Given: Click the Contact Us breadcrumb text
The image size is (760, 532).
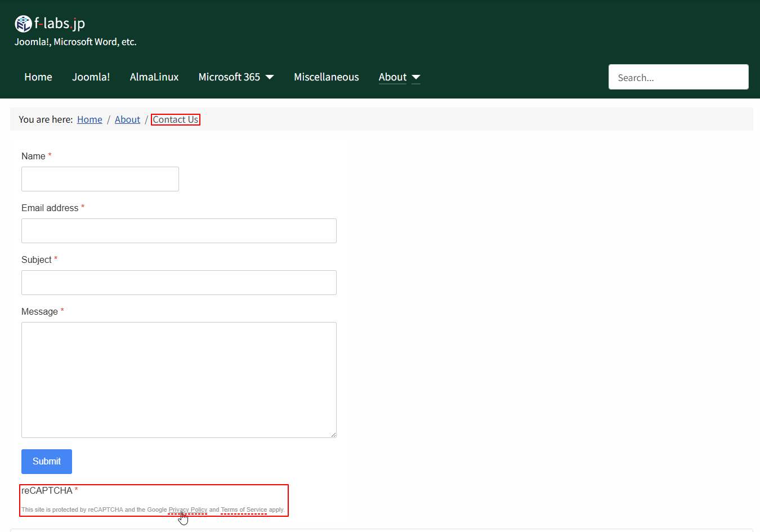Looking at the screenshot, I should [x=175, y=119].
